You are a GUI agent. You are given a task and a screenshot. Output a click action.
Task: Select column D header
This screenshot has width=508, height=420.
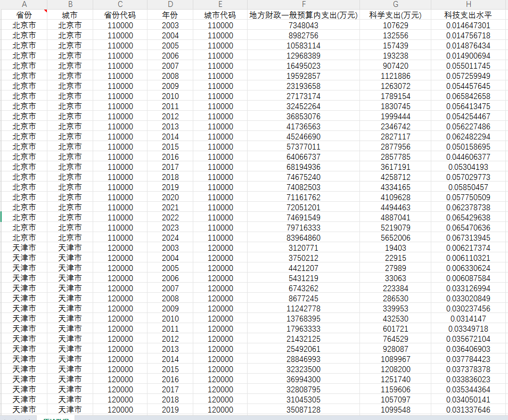tap(170, 4)
